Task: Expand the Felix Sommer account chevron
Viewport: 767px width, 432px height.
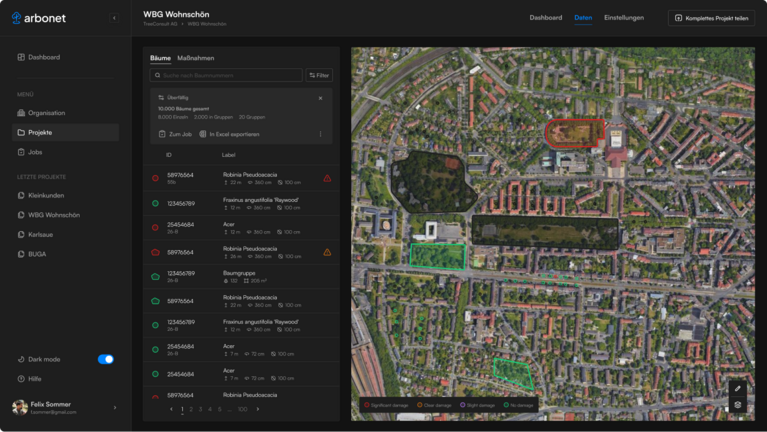Action: (115, 408)
